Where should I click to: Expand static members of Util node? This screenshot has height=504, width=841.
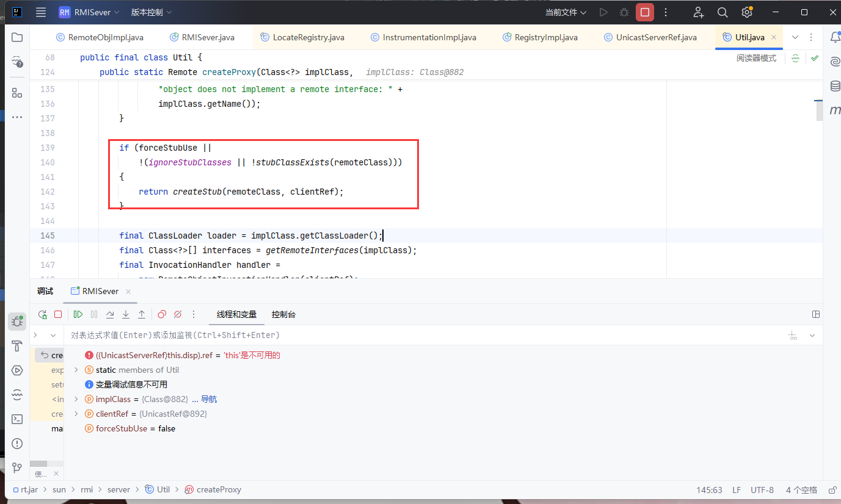76,370
